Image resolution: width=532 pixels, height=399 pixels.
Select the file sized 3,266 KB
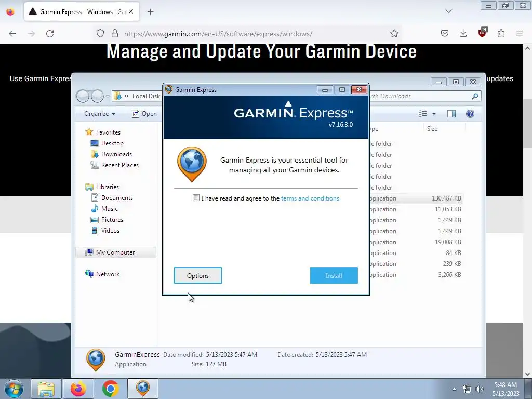(416, 274)
